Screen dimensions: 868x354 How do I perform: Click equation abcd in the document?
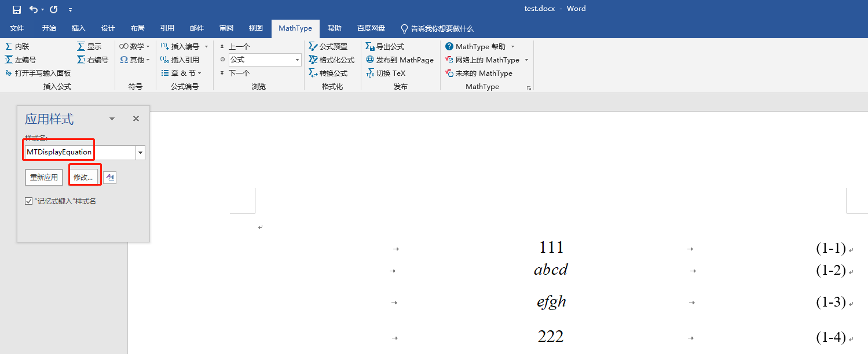(551, 270)
